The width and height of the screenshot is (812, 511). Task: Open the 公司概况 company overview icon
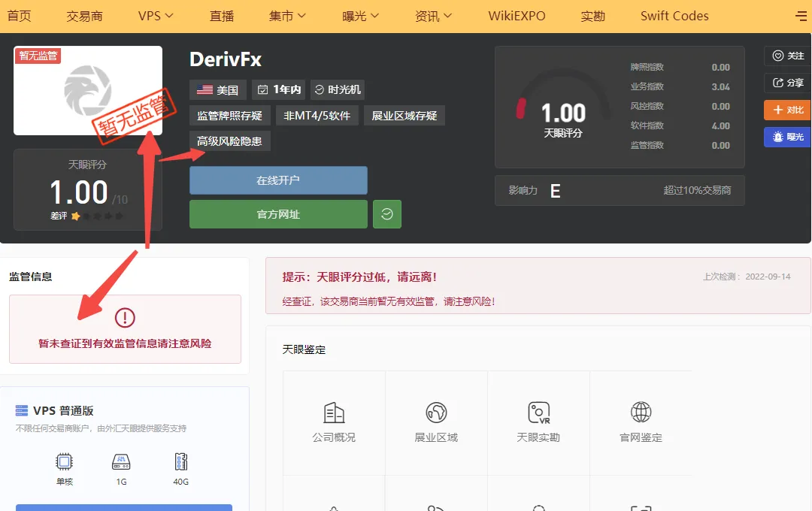coord(334,413)
